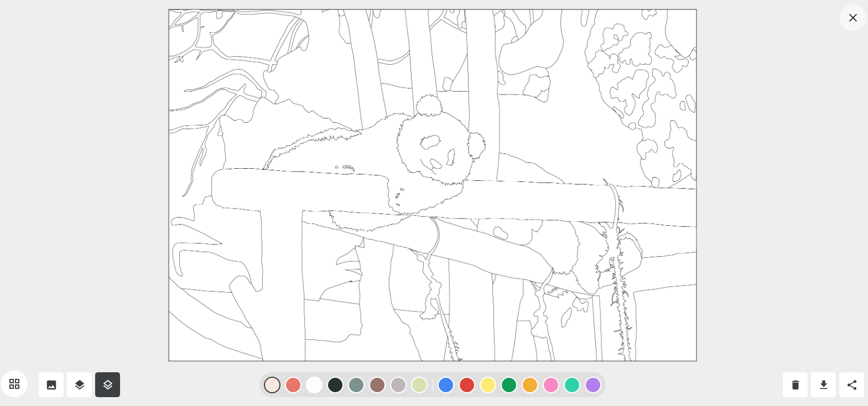Choose the white color swatch

(314, 385)
